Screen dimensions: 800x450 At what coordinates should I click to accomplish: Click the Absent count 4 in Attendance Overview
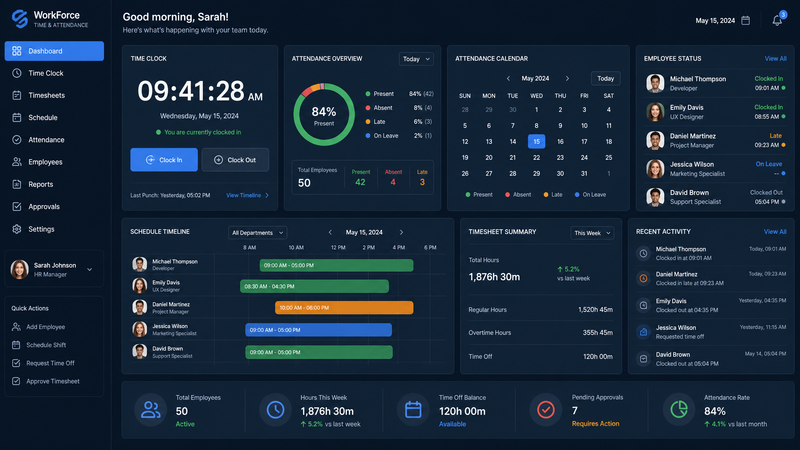tap(393, 182)
